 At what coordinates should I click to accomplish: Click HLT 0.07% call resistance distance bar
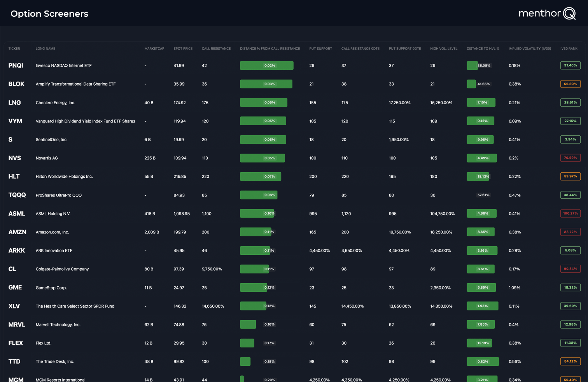click(x=261, y=177)
